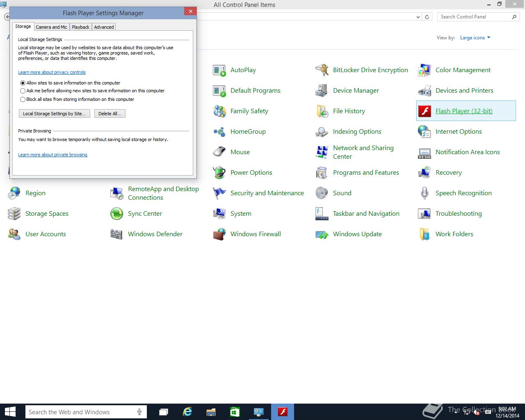Switch to Camera and Mic tab
Image resolution: width=525 pixels, height=420 pixels.
click(x=51, y=27)
